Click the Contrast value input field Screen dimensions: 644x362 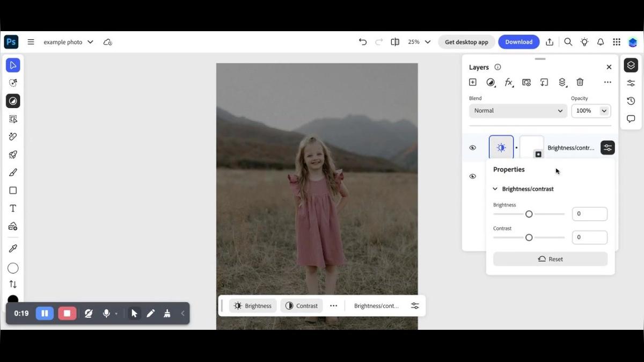[589, 237]
